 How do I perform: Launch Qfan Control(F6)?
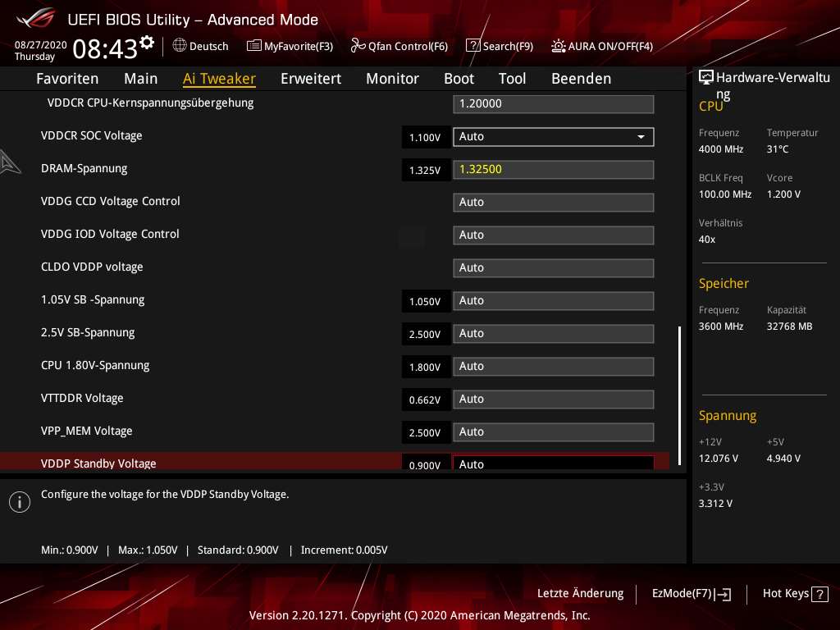point(399,46)
